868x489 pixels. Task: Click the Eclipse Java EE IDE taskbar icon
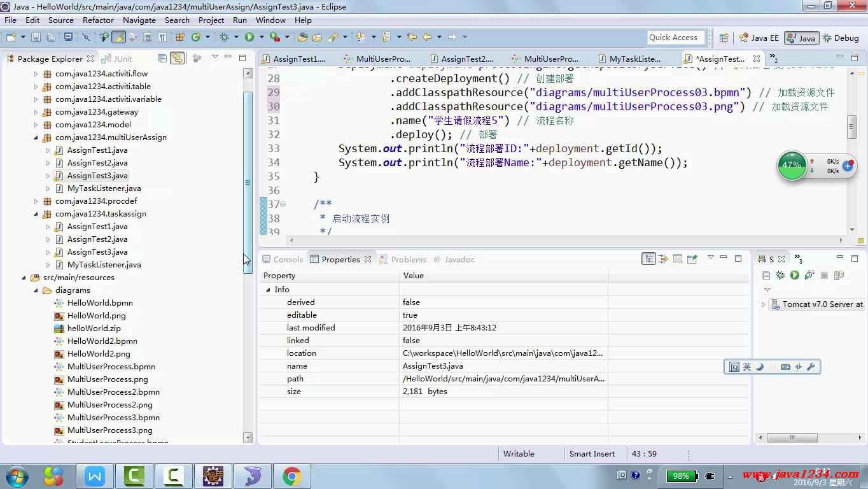213,476
